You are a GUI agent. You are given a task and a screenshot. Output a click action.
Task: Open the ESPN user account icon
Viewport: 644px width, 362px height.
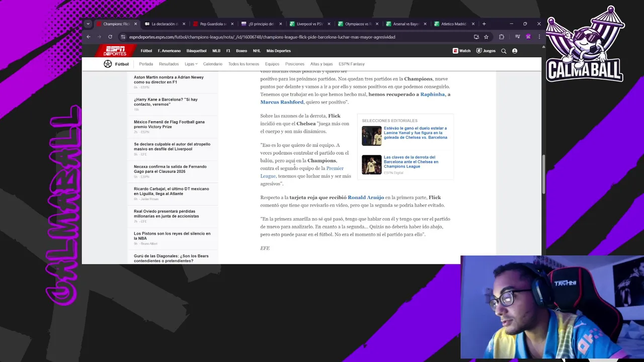(515, 51)
